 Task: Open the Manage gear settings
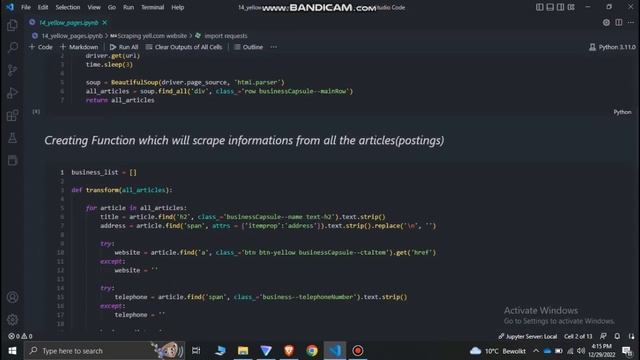pyautogui.click(x=12, y=319)
